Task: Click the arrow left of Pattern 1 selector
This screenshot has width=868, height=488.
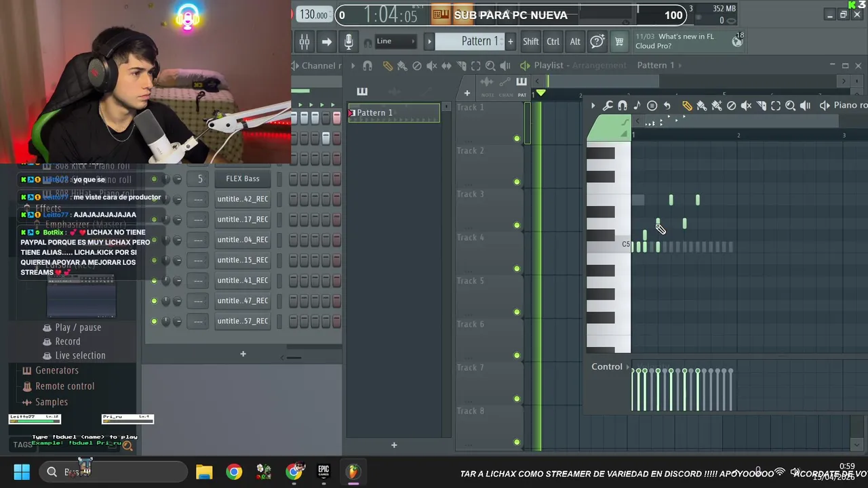Action: pyautogui.click(x=429, y=41)
